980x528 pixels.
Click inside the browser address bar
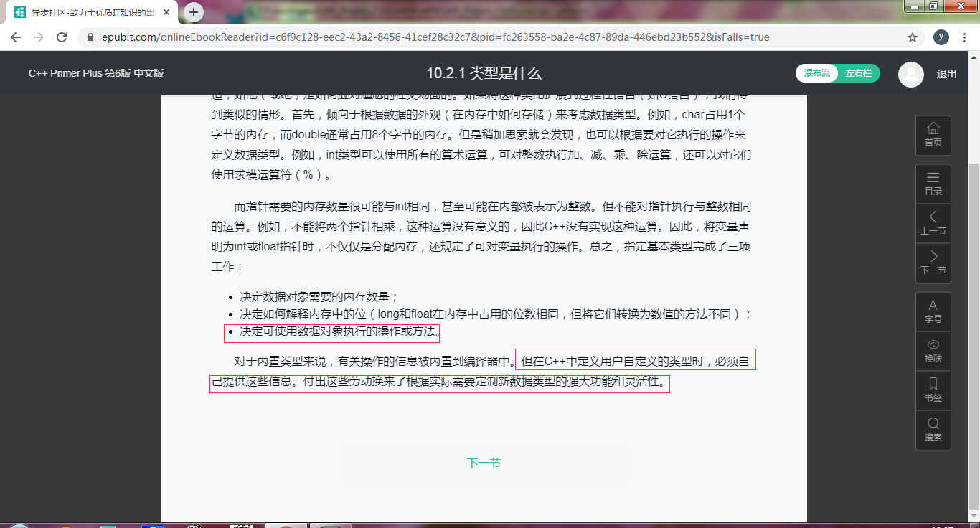[430, 37]
